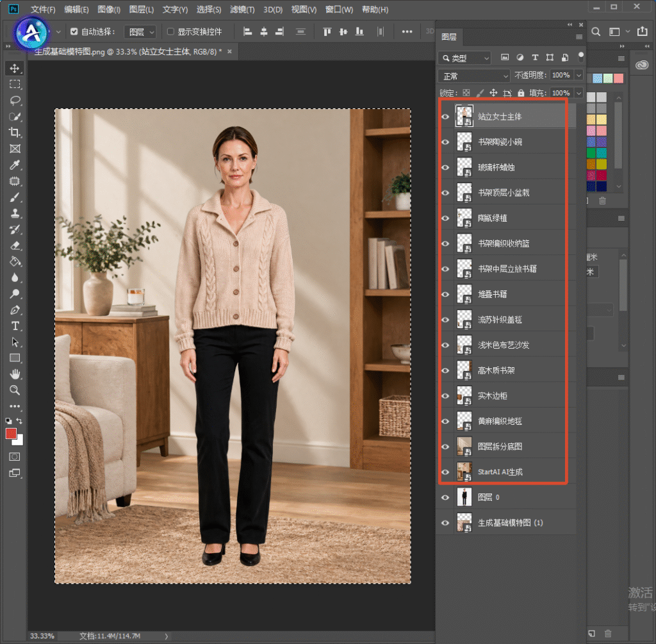Click the more options (three dots) button
Screen dimensions: 656x644
(407, 31)
